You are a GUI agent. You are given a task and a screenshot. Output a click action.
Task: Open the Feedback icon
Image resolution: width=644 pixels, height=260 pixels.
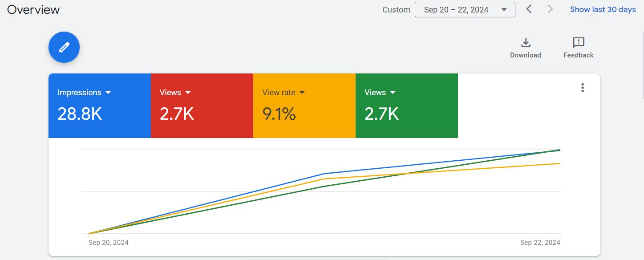click(578, 43)
